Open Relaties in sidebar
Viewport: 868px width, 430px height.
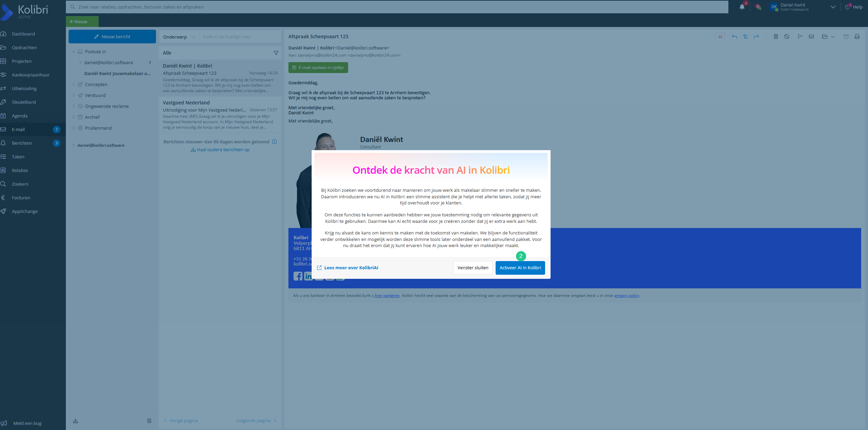pyautogui.click(x=20, y=170)
